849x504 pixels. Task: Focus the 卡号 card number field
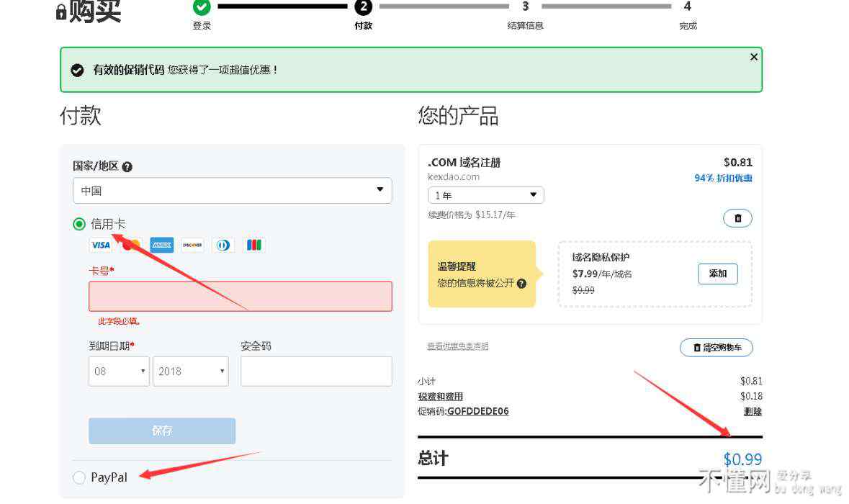point(241,296)
